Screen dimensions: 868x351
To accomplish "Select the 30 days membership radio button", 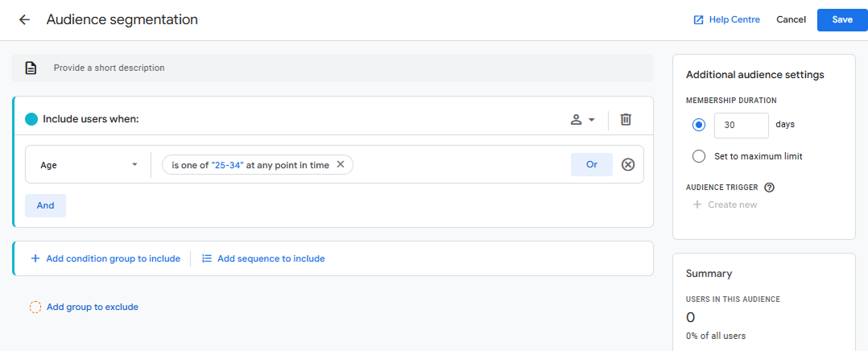I will click(699, 125).
